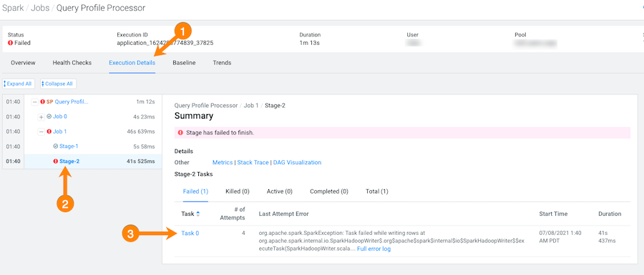Click the red error icon next to Job 1
Screen dimensions: 644x275
(x=49, y=131)
